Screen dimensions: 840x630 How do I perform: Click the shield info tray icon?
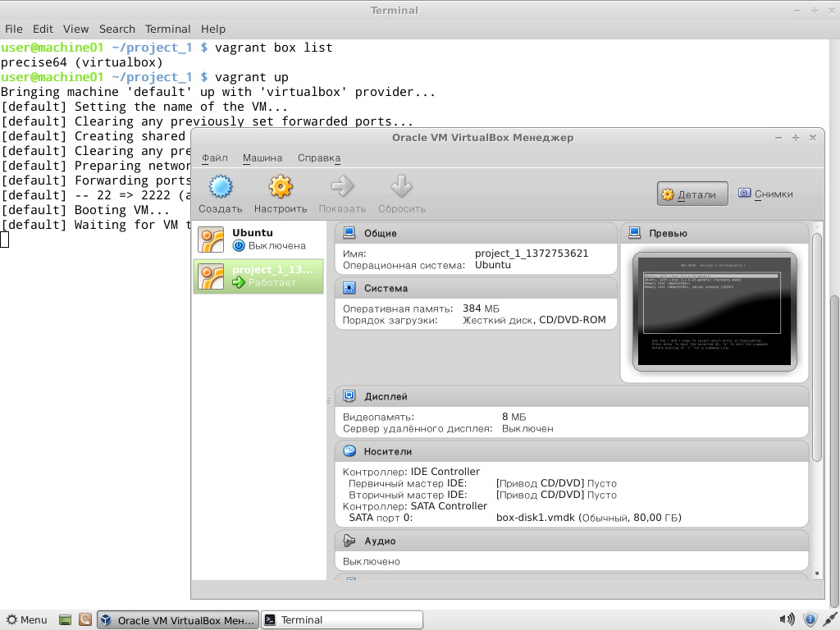coord(810,620)
